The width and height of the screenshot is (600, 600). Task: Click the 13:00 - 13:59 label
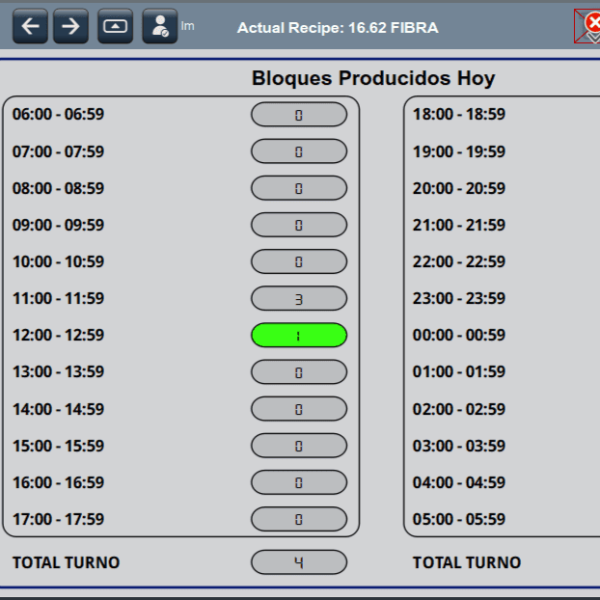58,372
